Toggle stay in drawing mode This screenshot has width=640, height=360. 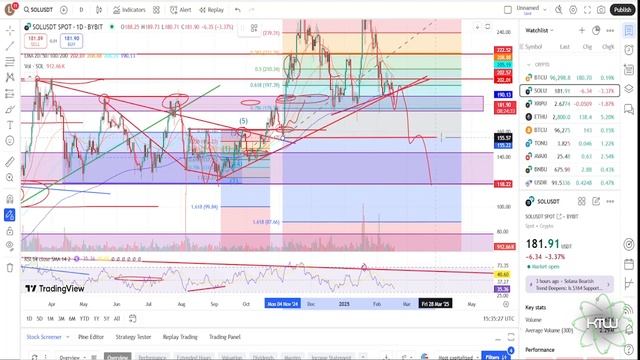(10, 215)
